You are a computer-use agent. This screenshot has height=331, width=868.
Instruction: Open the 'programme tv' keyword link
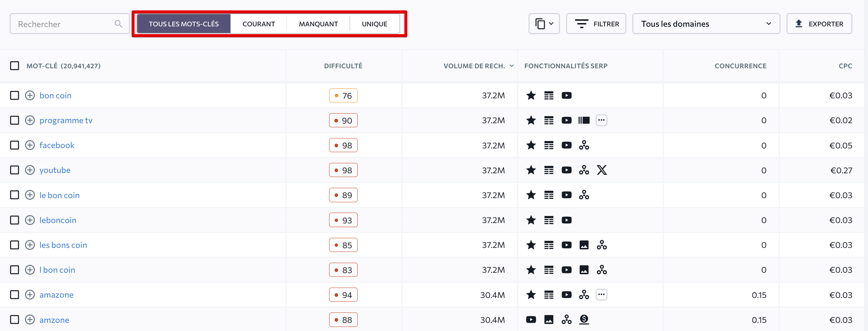pos(66,120)
